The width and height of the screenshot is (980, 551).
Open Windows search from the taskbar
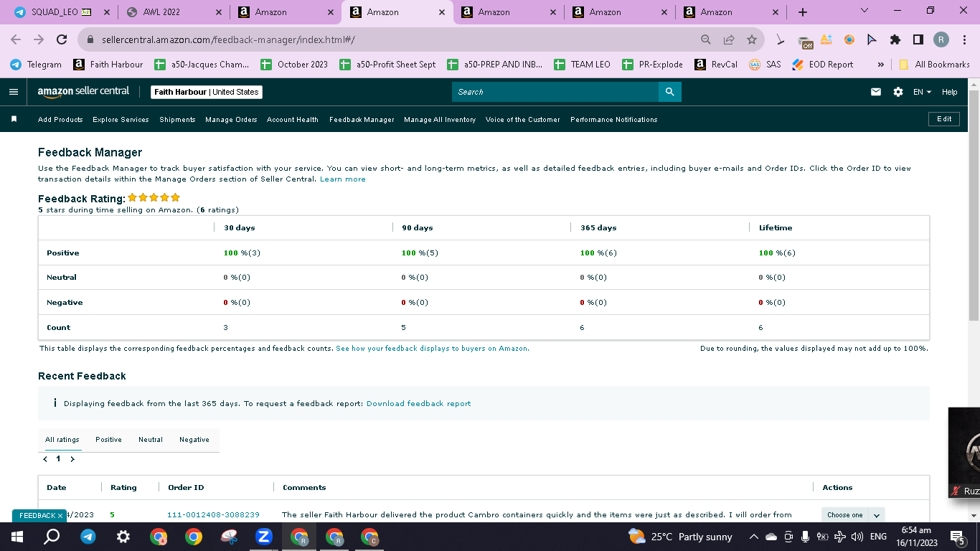point(52,537)
